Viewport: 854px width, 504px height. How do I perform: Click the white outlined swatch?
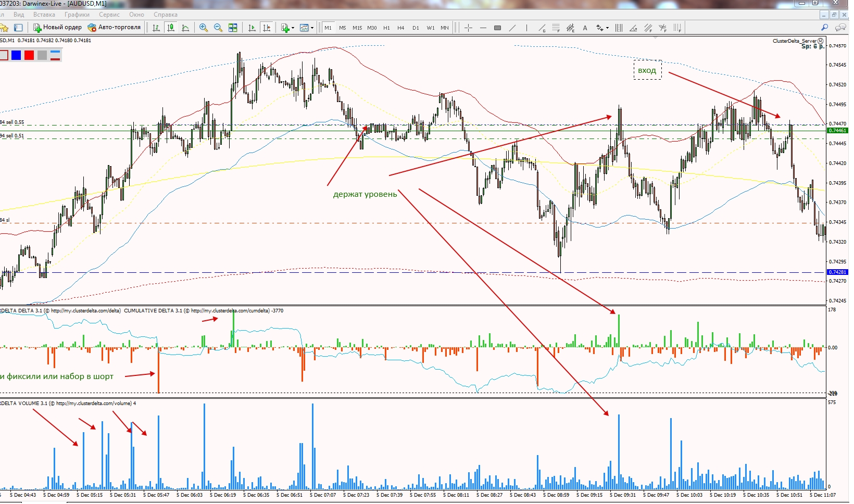tap(4, 55)
